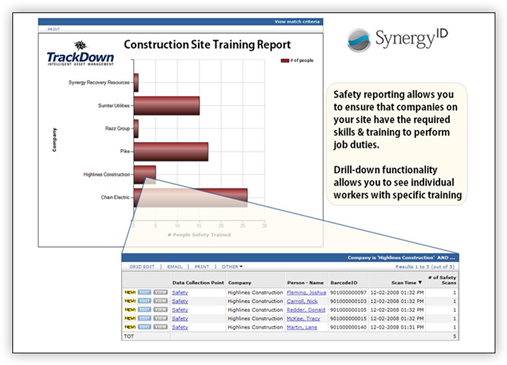Screen dimensions: 507x365
Task: Click VIEW icon in Martin, Lane row
Action: (160, 327)
